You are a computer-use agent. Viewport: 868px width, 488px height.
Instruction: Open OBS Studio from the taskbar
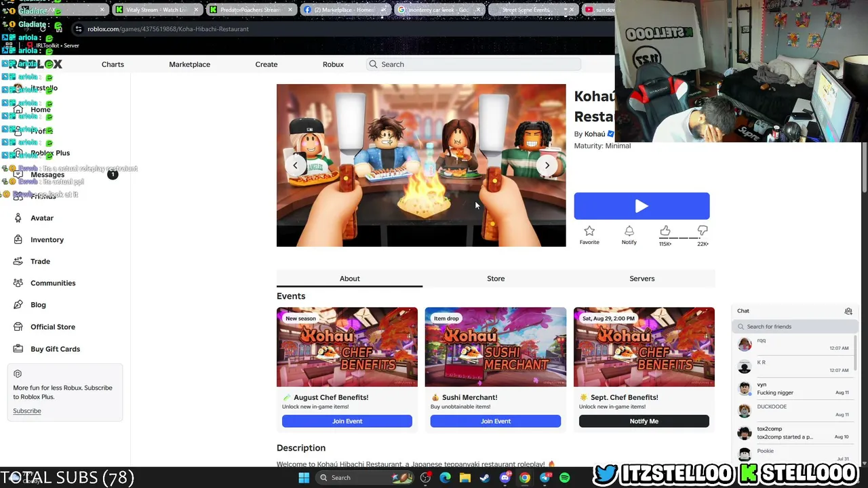point(425,478)
